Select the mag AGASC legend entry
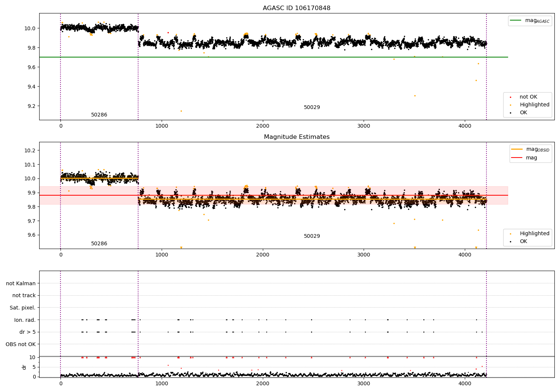560x392 pixels. tap(530, 21)
